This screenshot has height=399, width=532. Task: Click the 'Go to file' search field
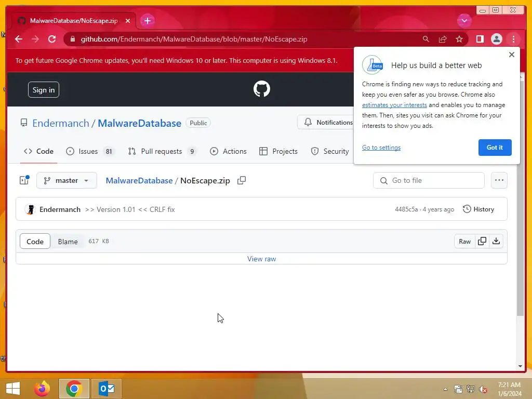tap(429, 180)
